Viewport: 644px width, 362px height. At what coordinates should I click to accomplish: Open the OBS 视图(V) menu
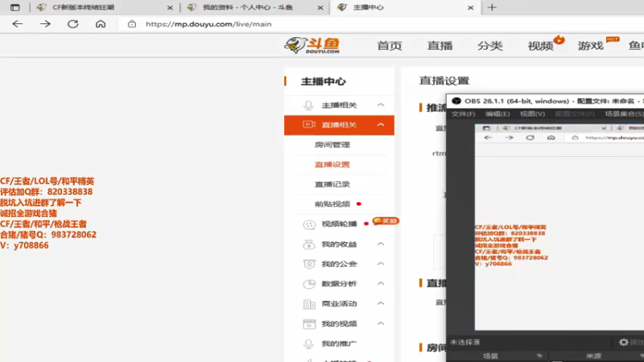pyautogui.click(x=532, y=113)
